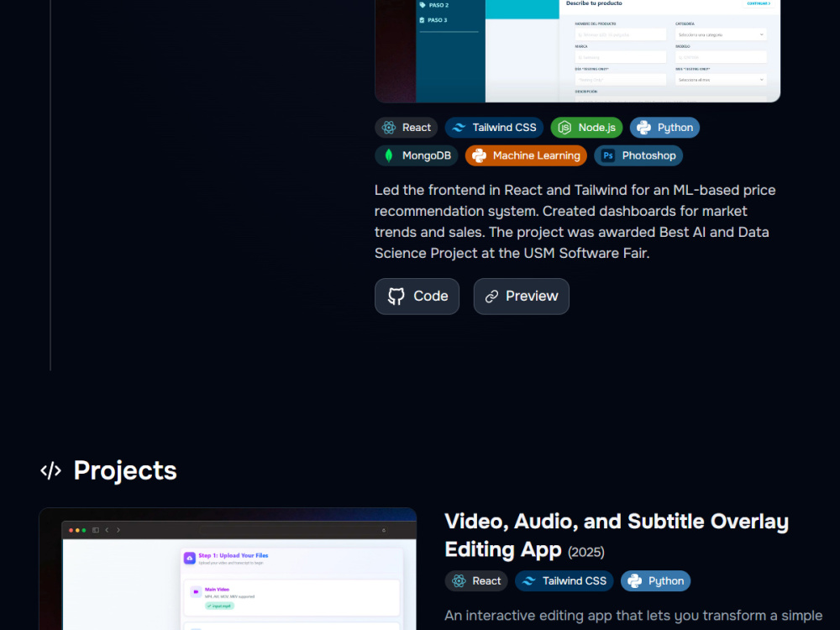The image size is (840, 630).
Task: Click the (2025) year label
Action: 586,552
